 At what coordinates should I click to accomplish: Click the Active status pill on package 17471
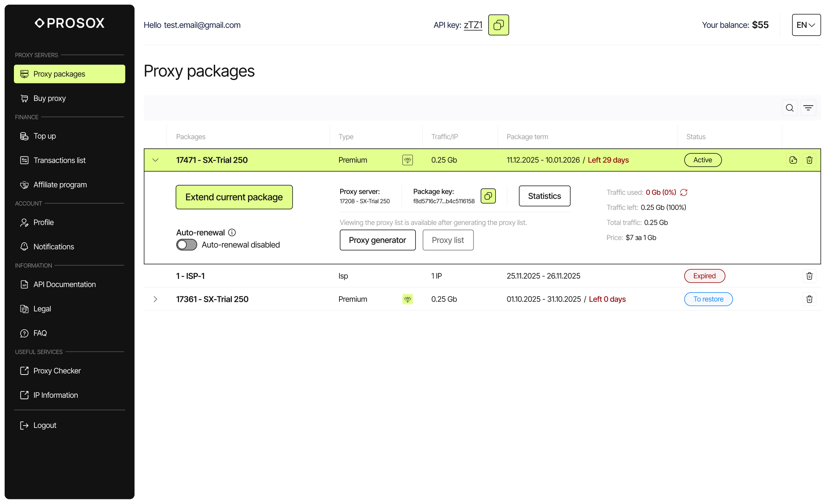click(703, 160)
